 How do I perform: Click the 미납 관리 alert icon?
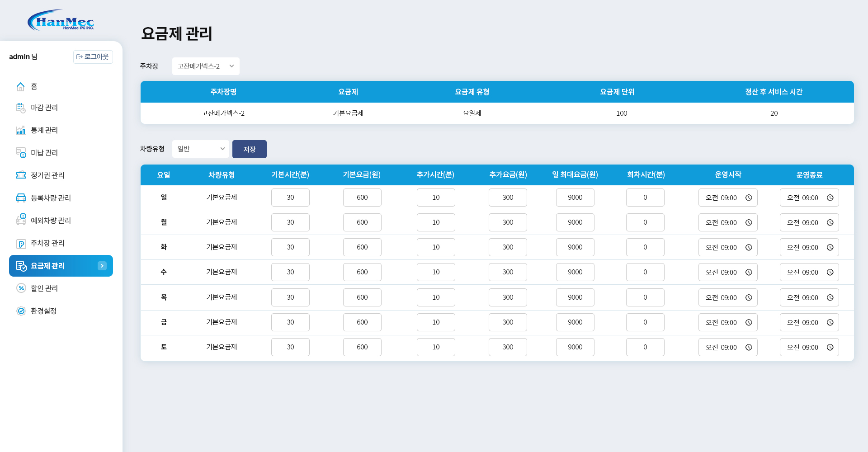[x=21, y=153]
